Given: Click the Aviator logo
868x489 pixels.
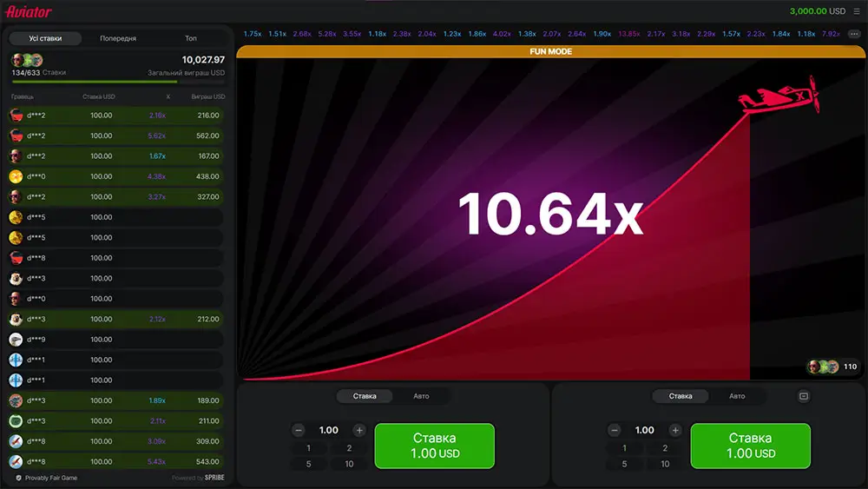Looking at the screenshot, I should click(29, 12).
